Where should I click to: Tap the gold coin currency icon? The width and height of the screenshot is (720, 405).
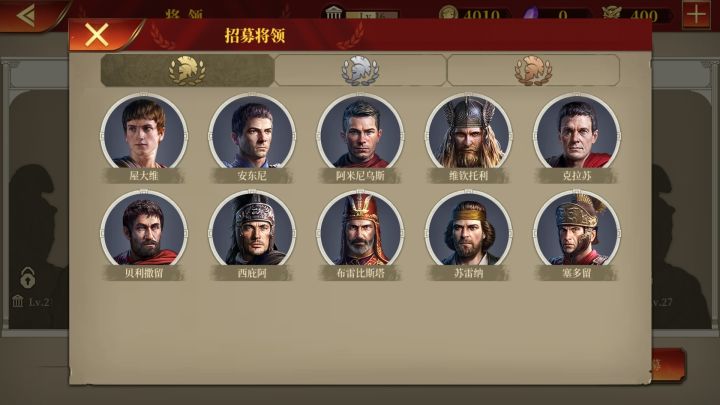click(x=449, y=12)
